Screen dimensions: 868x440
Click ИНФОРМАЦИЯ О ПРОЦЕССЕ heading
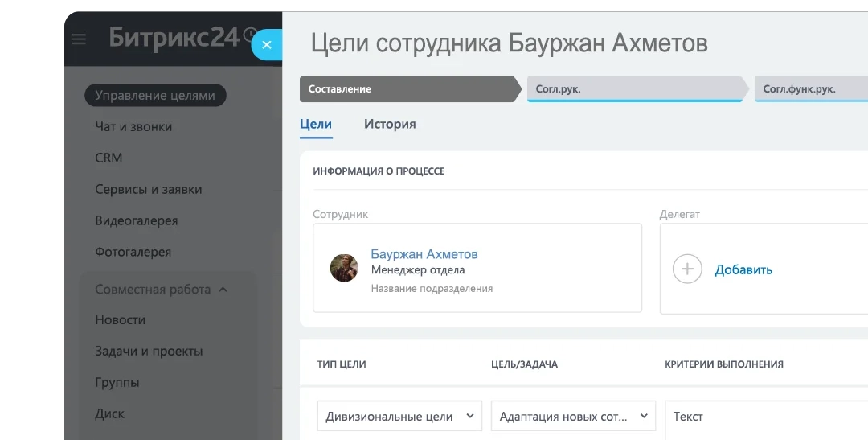coord(379,171)
